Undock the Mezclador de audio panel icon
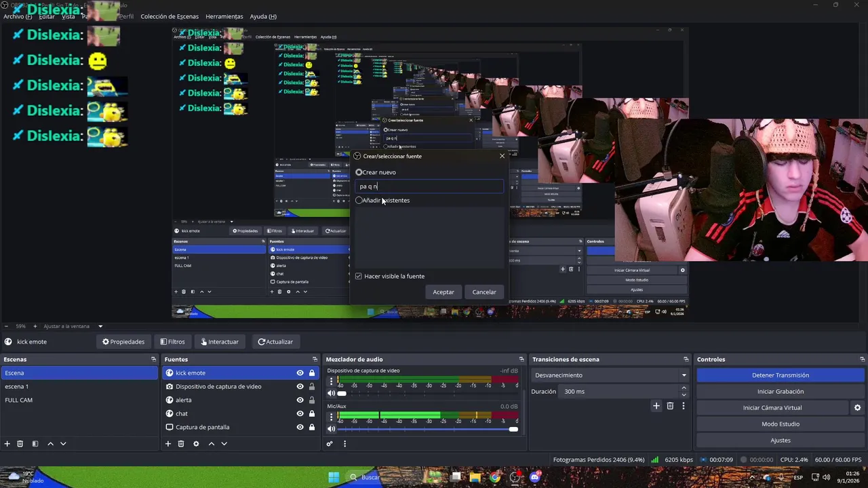 [521, 359]
